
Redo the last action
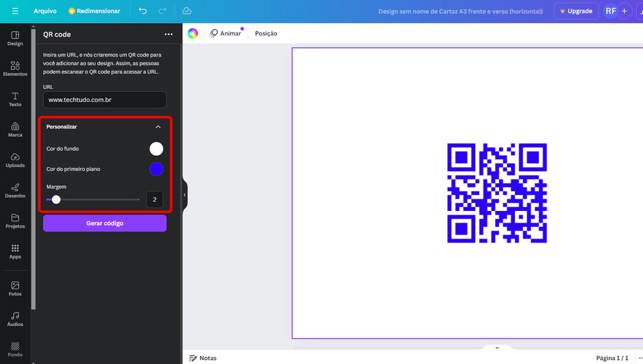163,11
